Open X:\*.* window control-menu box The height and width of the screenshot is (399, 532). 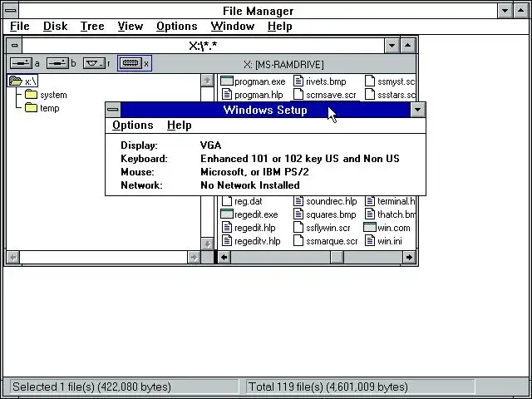14,45
